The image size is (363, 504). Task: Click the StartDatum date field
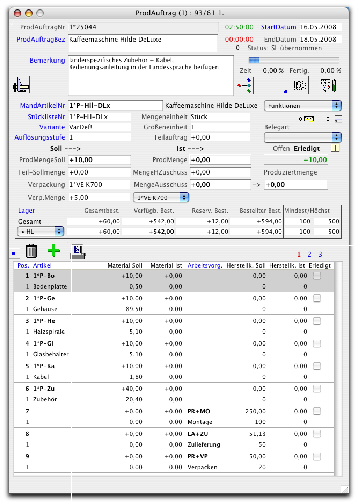click(320, 27)
